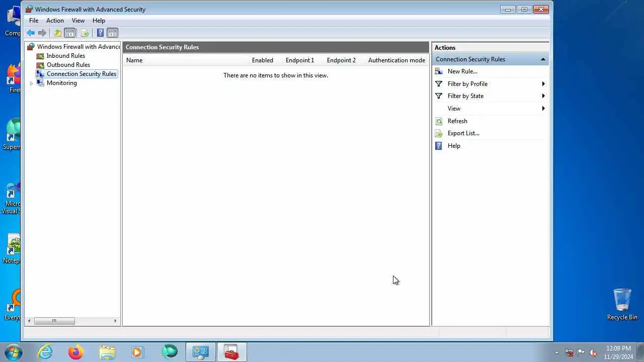
Task: Click the Back arrow toolbar icon
Action: [31, 33]
